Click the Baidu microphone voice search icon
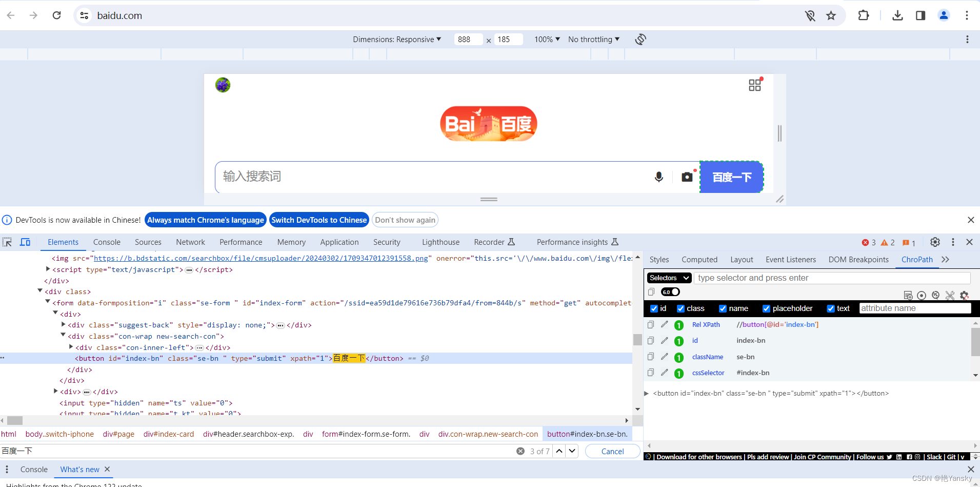The image size is (980, 487). pyautogui.click(x=659, y=177)
